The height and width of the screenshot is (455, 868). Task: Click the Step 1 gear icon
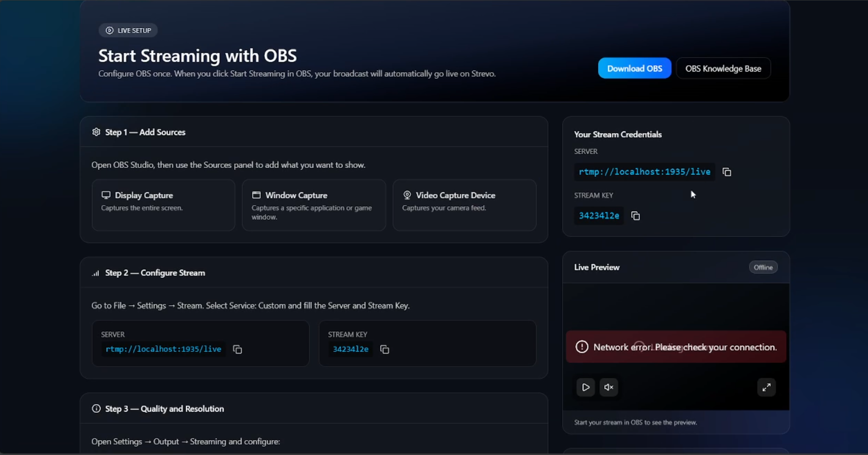coord(96,132)
